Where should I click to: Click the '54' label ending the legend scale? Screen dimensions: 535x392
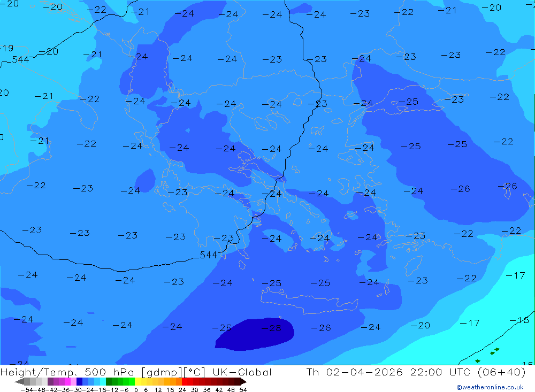point(243,390)
